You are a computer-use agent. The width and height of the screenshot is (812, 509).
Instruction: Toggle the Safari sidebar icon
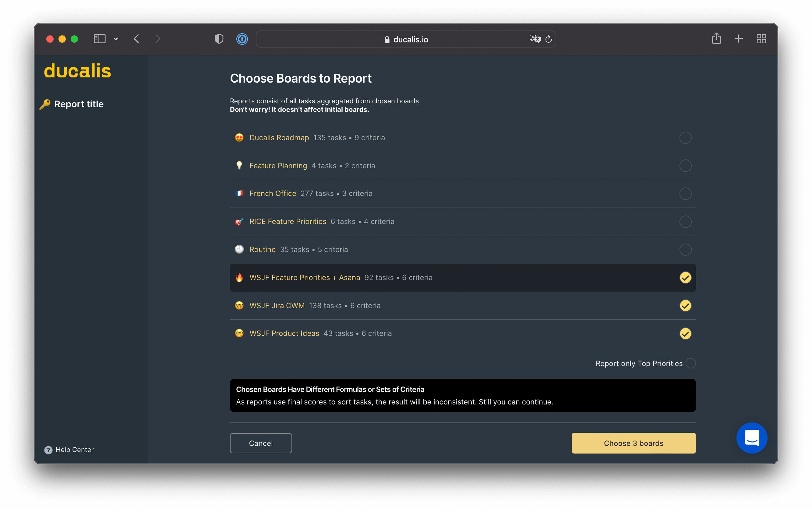click(x=99, y=39)
